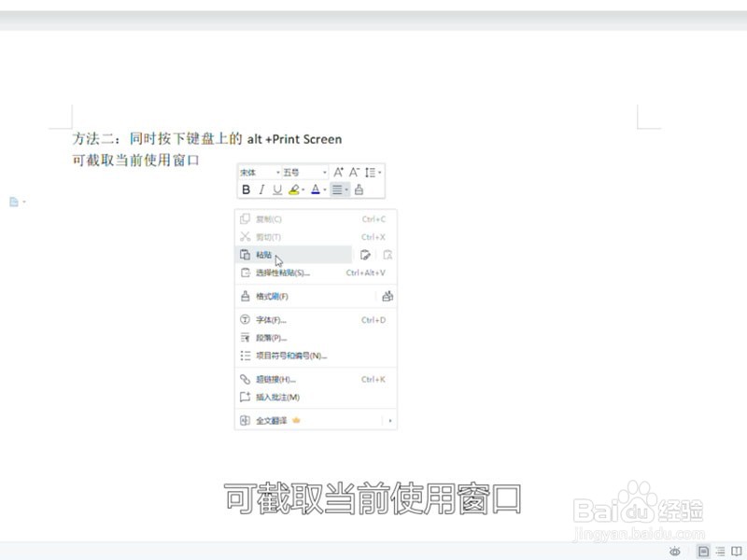Screen dimensions: 747x560
Task: Select the format painter icon in the toolbar
Action: [359, 189]
